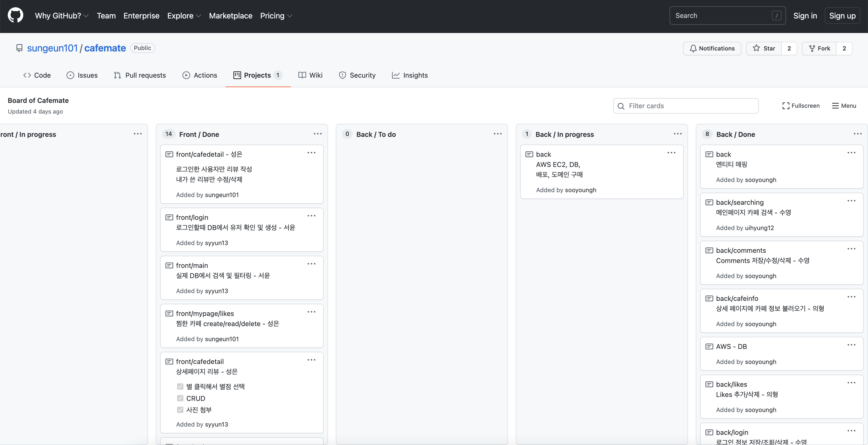
Task: Expand the Explore dropdown
Action: (x=184, y=16)
